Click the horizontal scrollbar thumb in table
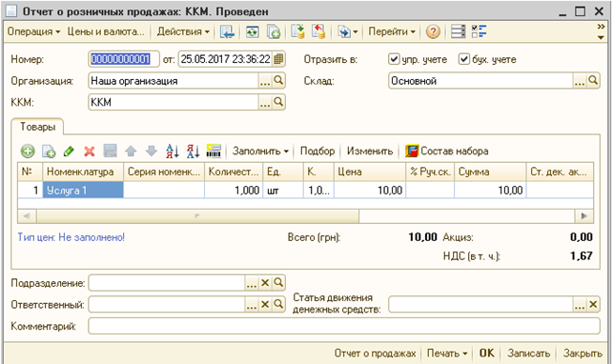The width and height of the screenshot is (613, 364). point(197,216)
